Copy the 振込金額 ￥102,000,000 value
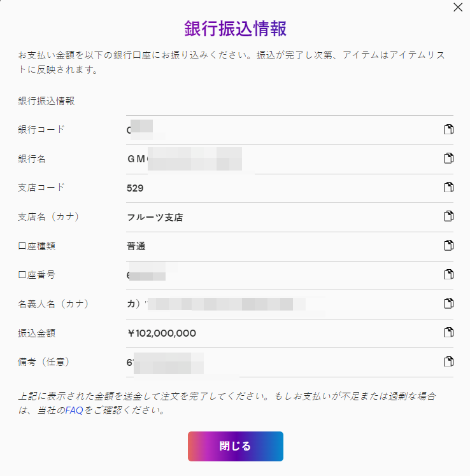This screenshot has width=470, height=476. 449,332
